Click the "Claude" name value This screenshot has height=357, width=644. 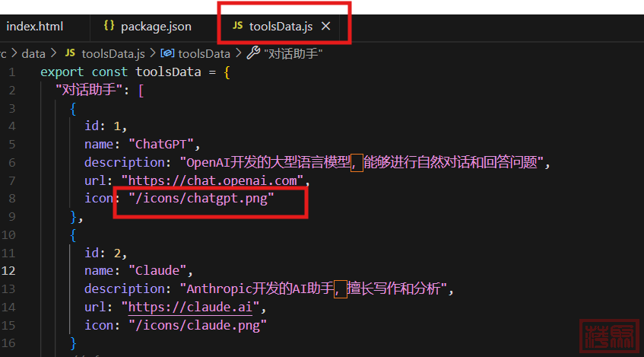tap(158, 271)
